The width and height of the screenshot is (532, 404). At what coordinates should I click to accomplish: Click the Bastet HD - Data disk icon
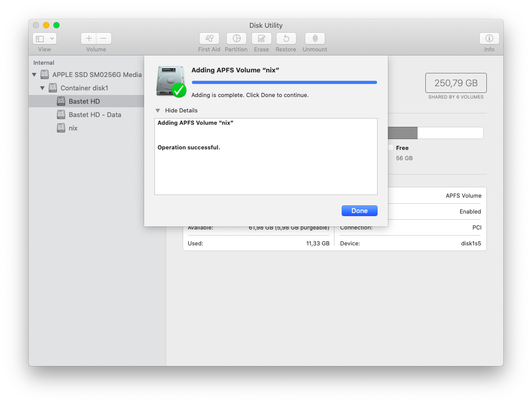(61, 115)
